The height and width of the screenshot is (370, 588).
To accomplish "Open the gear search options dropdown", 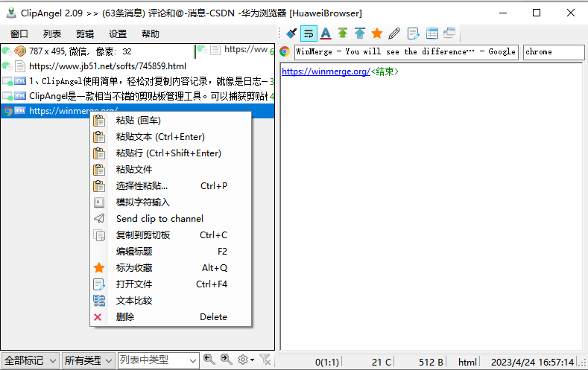I will pyautogui.click(x=246, y=360).
